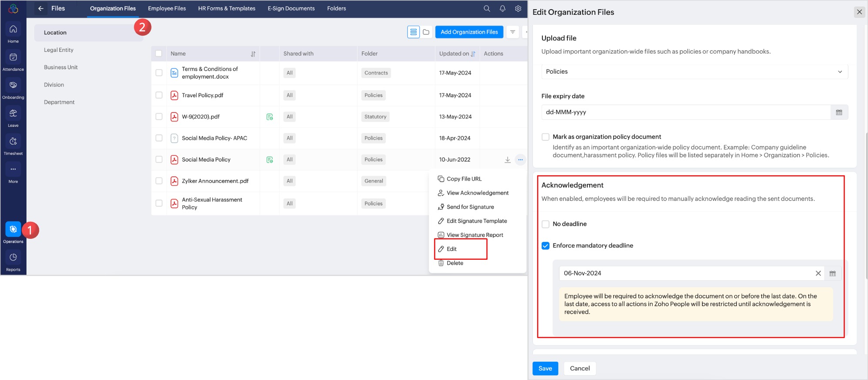868x380 pixels.
Task: Open the search icon in top bar
Action: click(x=487, y=8)
